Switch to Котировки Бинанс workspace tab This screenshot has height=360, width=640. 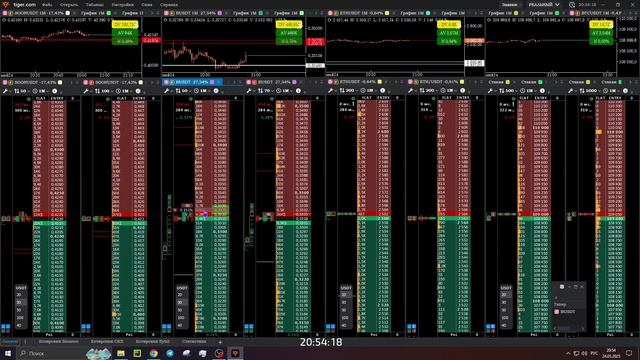(x=58, y=342)
